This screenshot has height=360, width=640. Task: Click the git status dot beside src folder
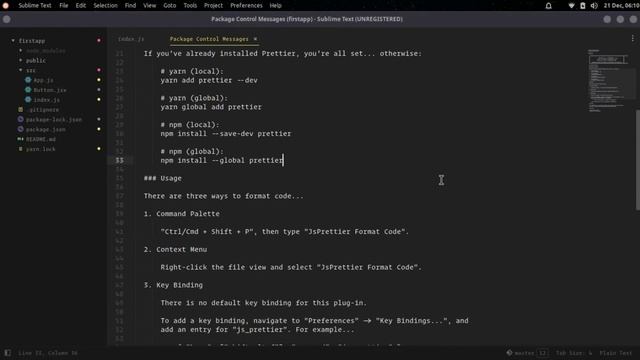99,70
